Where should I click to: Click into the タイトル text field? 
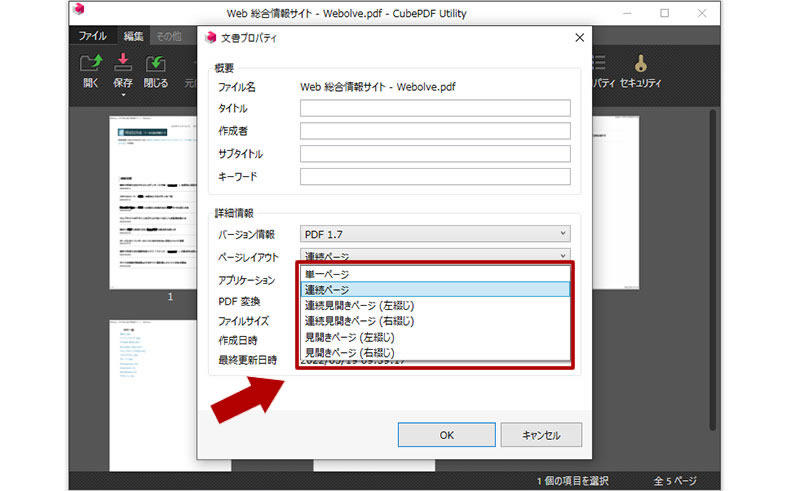[x=435, y=108]
